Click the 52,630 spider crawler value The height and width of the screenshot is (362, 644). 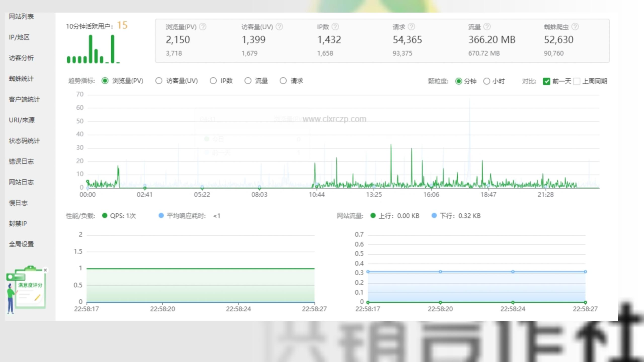click(x=559, y=40)
